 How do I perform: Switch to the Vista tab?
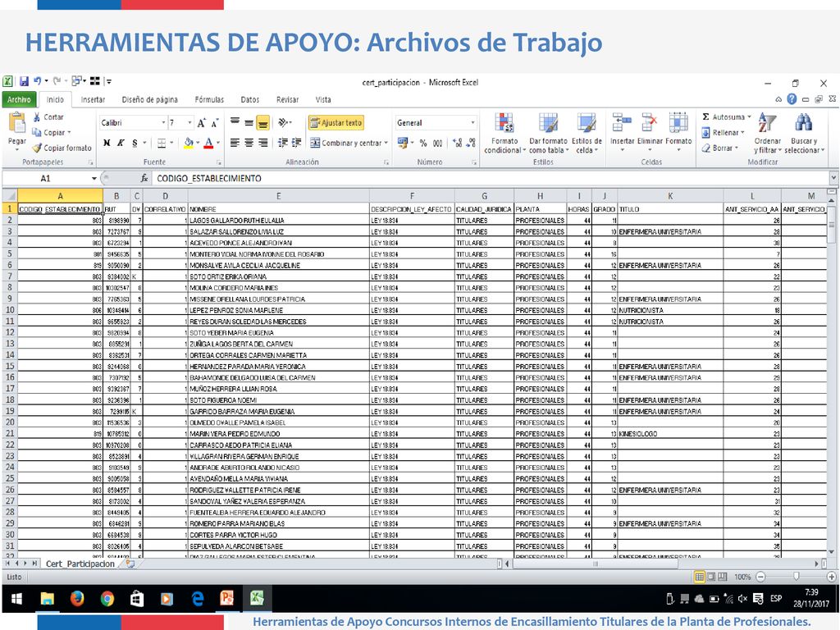323,99
